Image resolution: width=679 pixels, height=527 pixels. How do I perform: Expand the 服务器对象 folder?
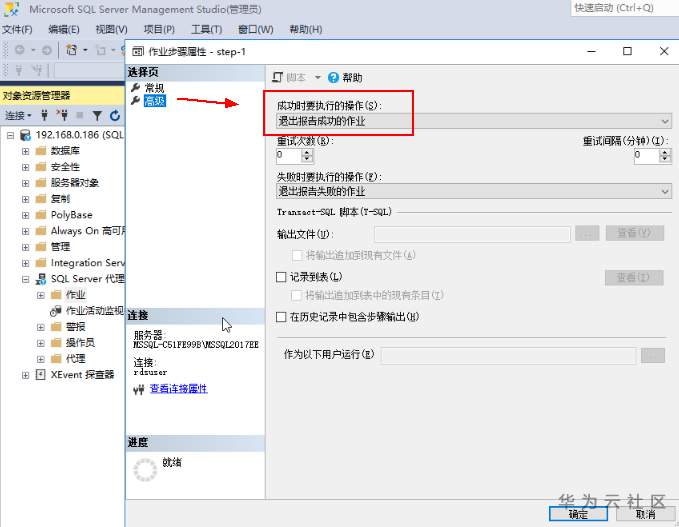pos(26,184)
